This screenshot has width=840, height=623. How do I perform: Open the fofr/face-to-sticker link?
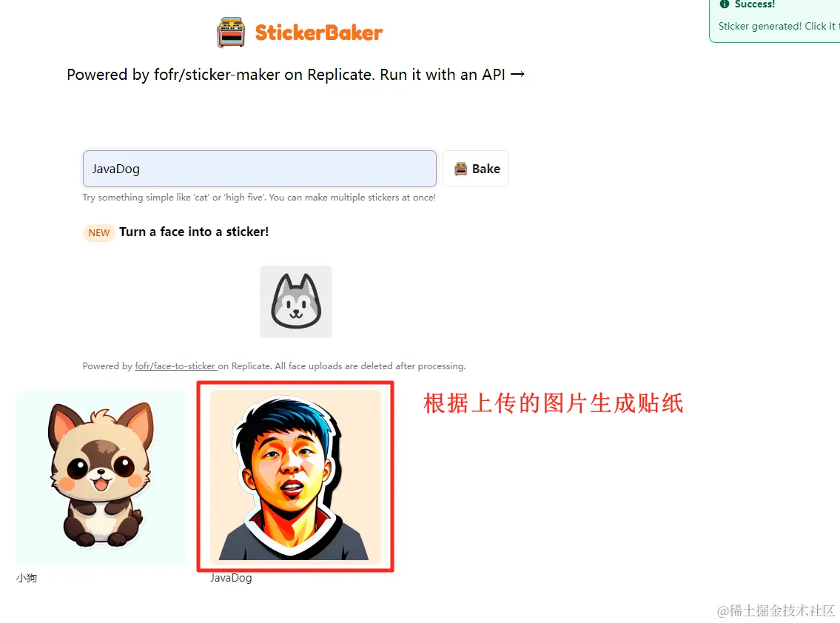(x=175, y=366)
